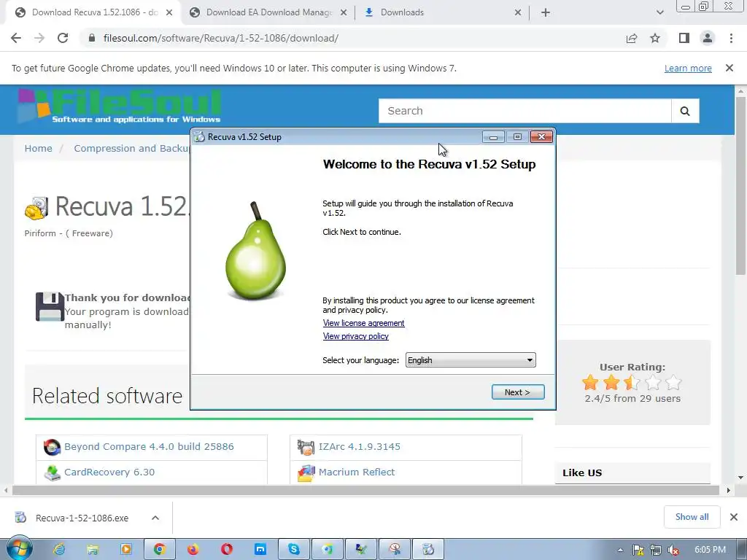Go back in Chrome browser
747x560 pixels.
tap(16, 38)
